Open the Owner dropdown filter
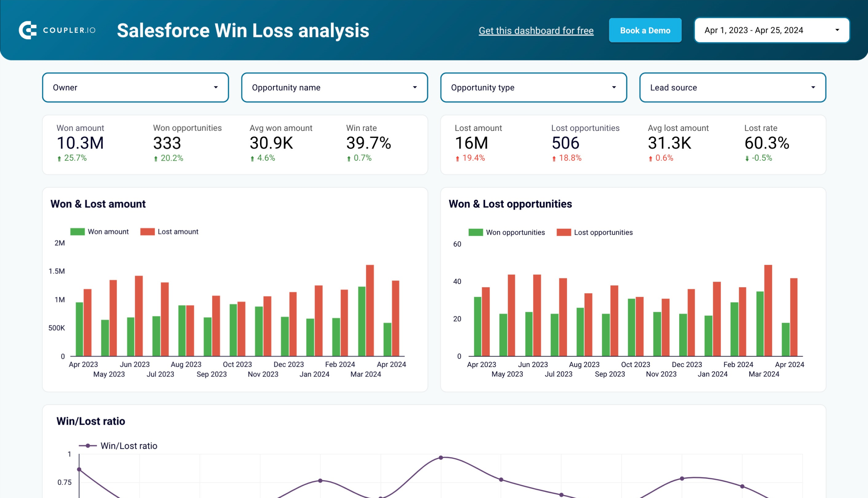The image size is (868, 498). (x=135, y=87)
